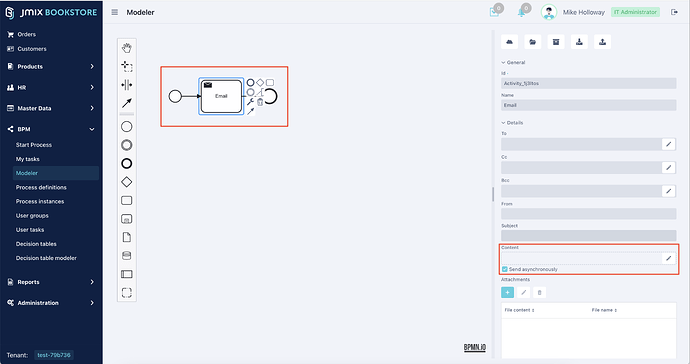The image size is (690, 364).
Task: Click the first modeler toolbar button (new)
Action: coord(510,42)
